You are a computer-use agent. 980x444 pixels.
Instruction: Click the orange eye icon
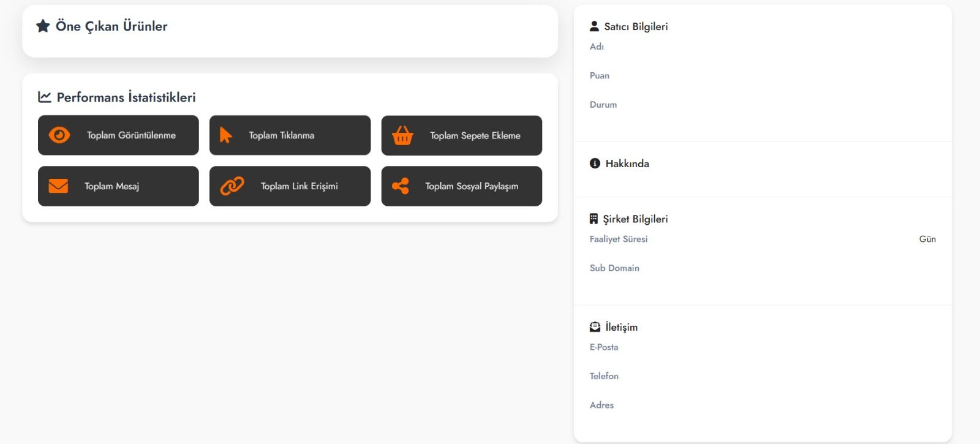pos(59,135)
